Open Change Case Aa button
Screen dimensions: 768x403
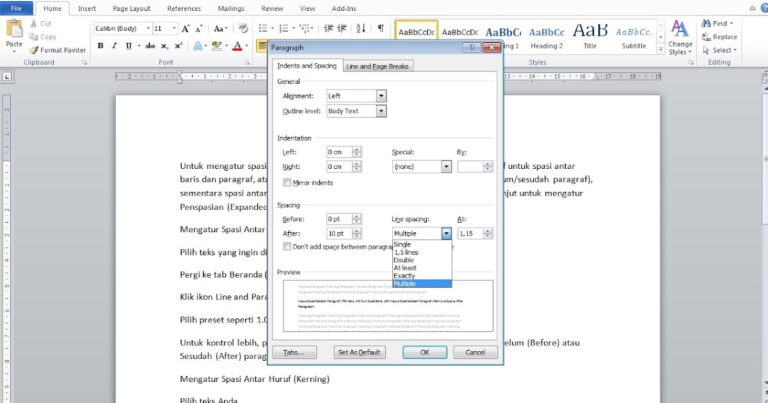tap(220, 29)
